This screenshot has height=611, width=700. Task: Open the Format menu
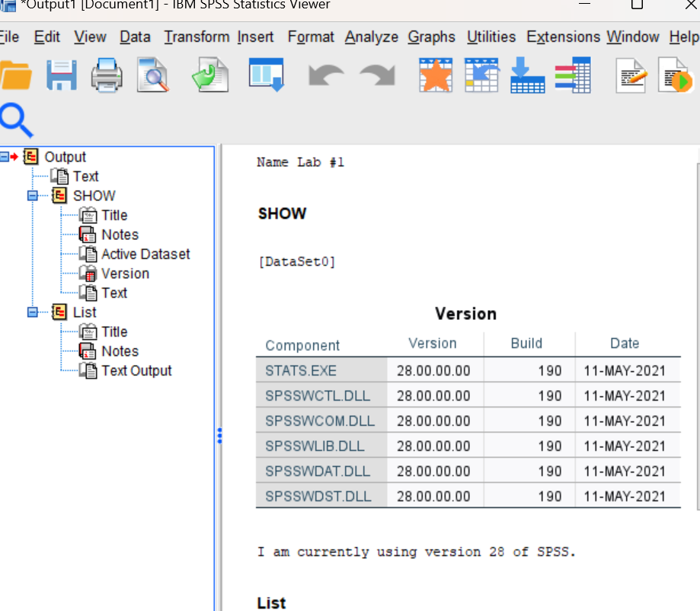311,37
